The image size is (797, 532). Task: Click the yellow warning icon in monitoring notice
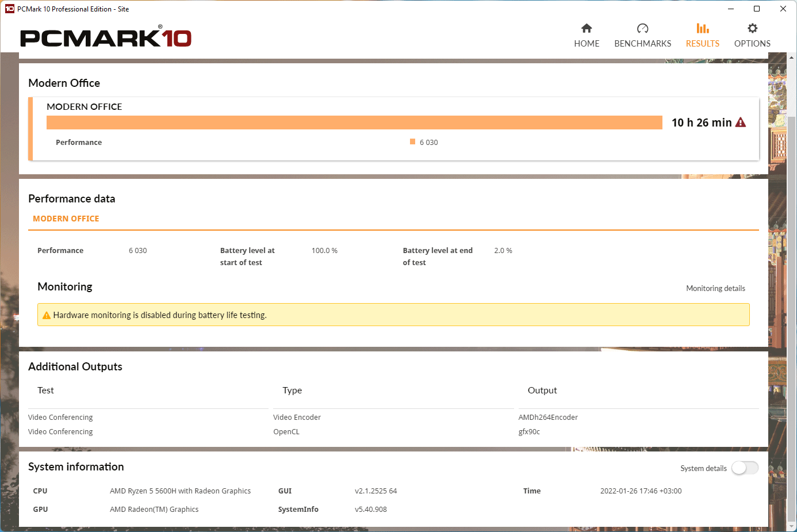[47, 315]
